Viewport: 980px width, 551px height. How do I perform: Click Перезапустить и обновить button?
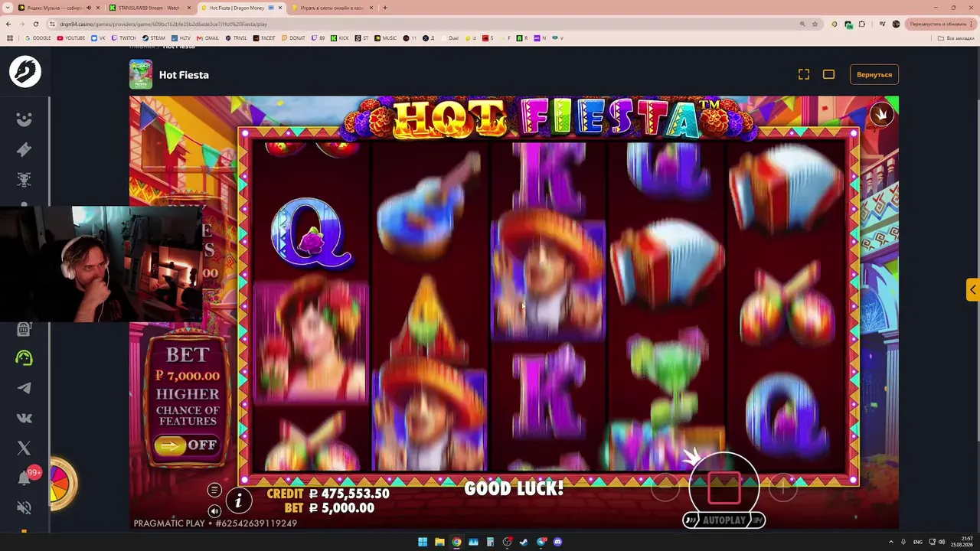click(941, 24)
